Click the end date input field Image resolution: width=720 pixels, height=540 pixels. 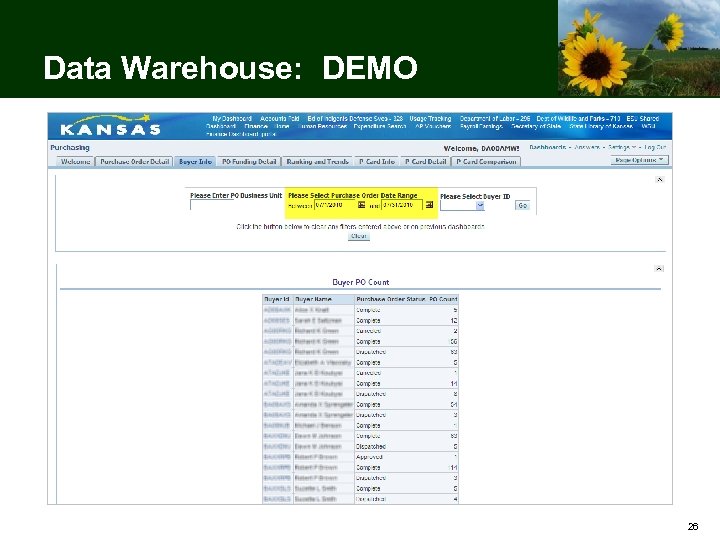tap(402, 205)
